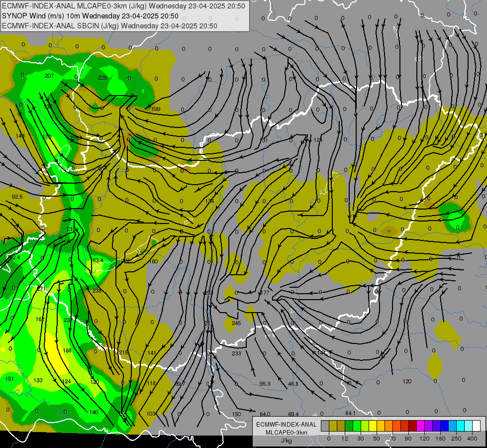Select the MLCAPE0-3km label in the legend

[287, 433]
